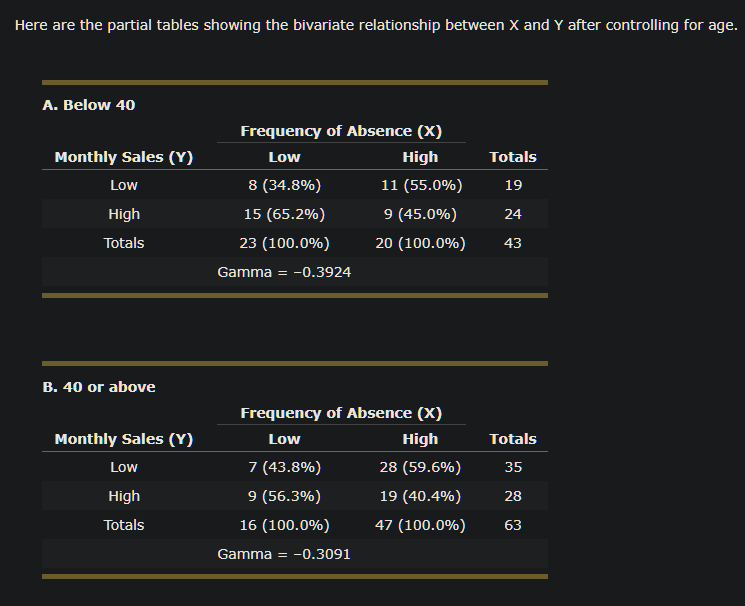
Task: Click 'Monthly Sales (Y)' header in Below 40 table
Action: click(x=124, y=157)
